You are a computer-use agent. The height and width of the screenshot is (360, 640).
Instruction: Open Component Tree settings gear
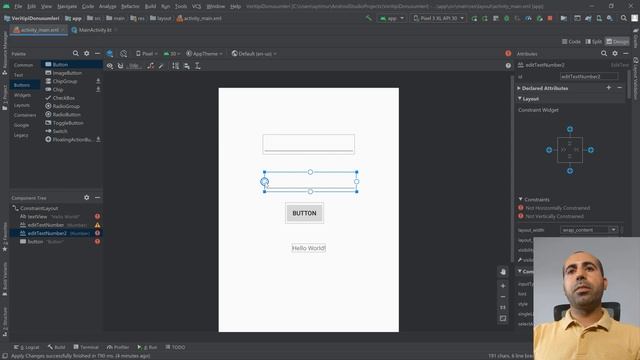pos(87,198)
